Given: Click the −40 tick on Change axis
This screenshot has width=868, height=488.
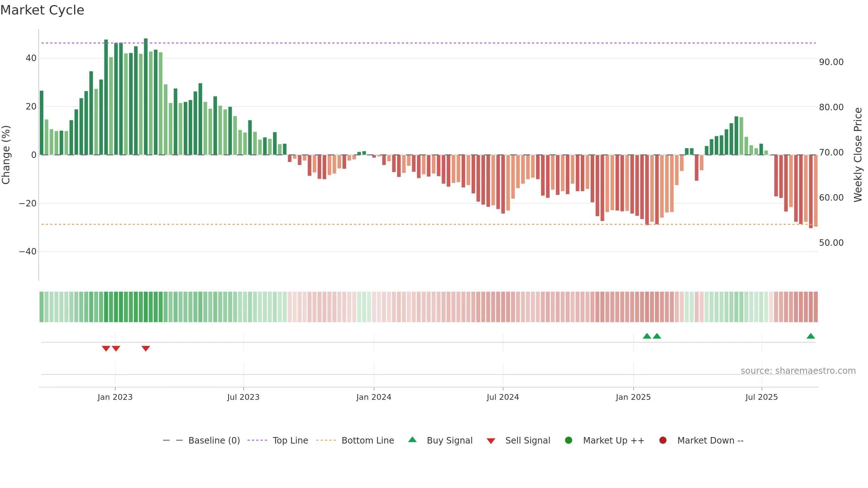Looking at the screenshot, I should pyautogui.click(x=28, y=252).
